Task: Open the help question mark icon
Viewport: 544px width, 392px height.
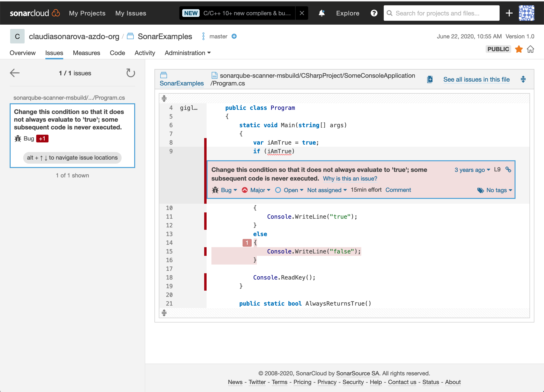Action: pos(374,13)
